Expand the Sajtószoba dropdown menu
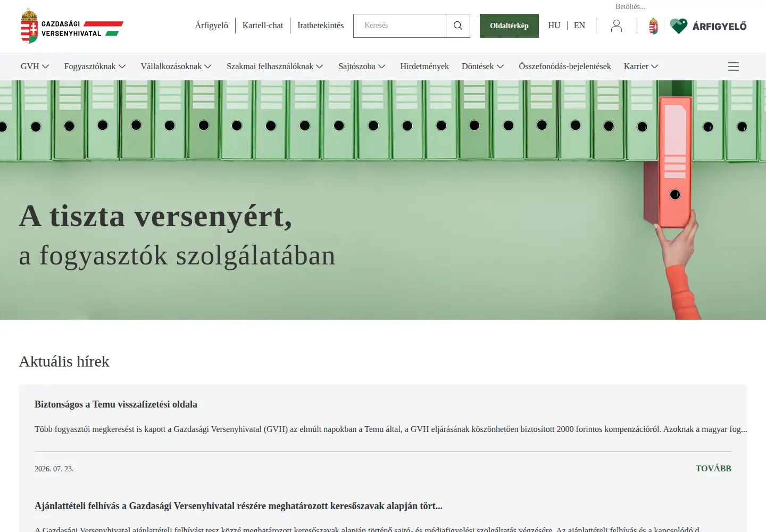 pos(362,66)
